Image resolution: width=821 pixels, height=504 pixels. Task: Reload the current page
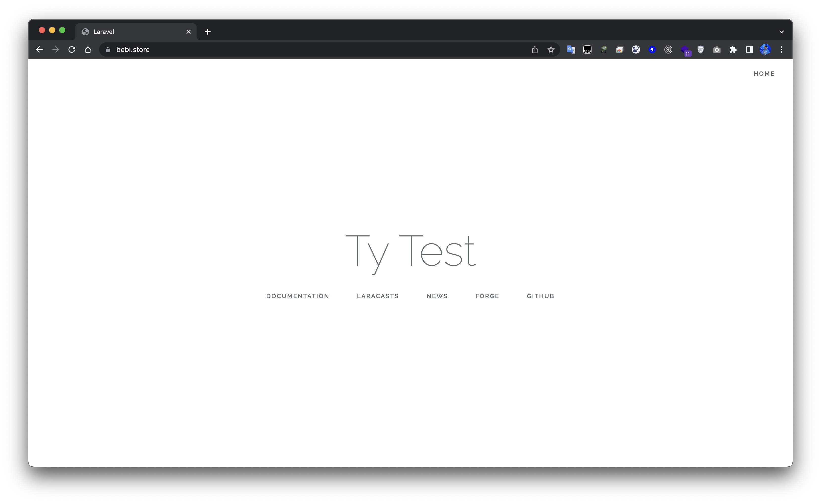(x=72, y=50)
